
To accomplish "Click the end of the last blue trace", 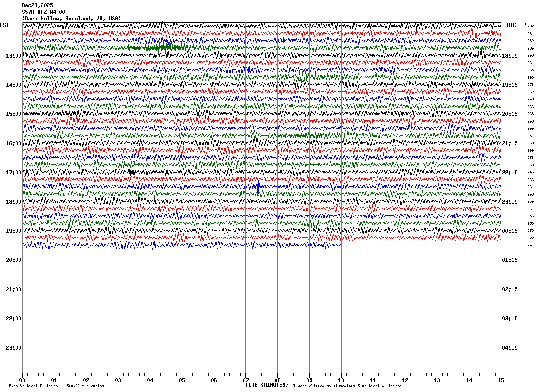I will (340, 245).
